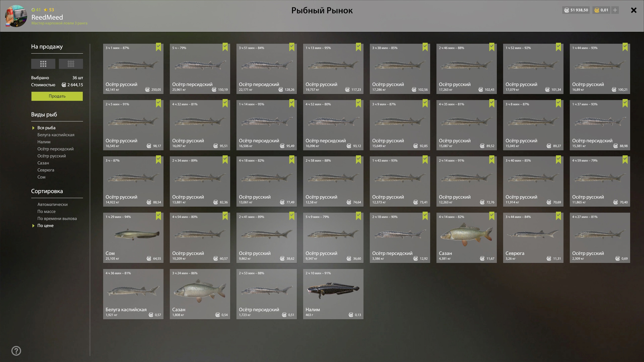644x362 pixels.
Task: Sort fish by По массе
Action: click(47, 211)
